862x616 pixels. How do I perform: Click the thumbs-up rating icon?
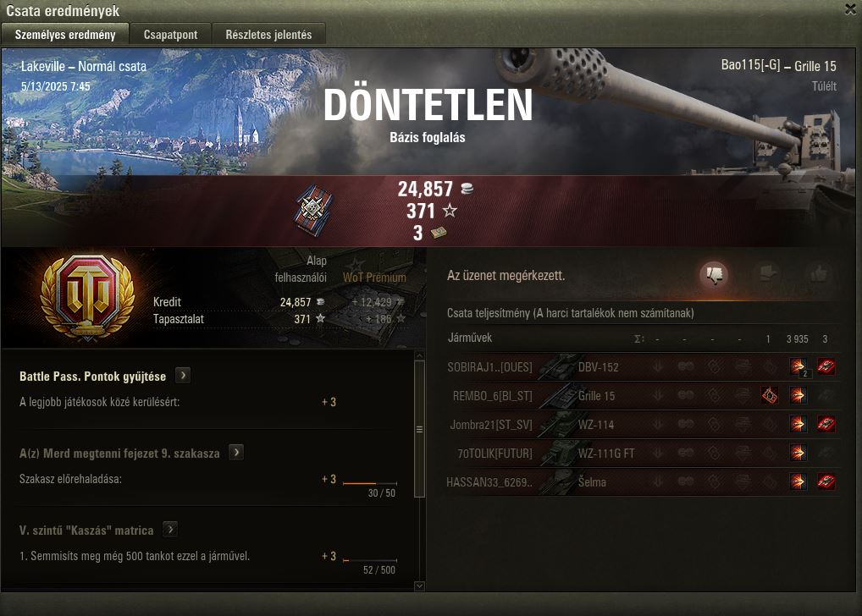[819, 273]
